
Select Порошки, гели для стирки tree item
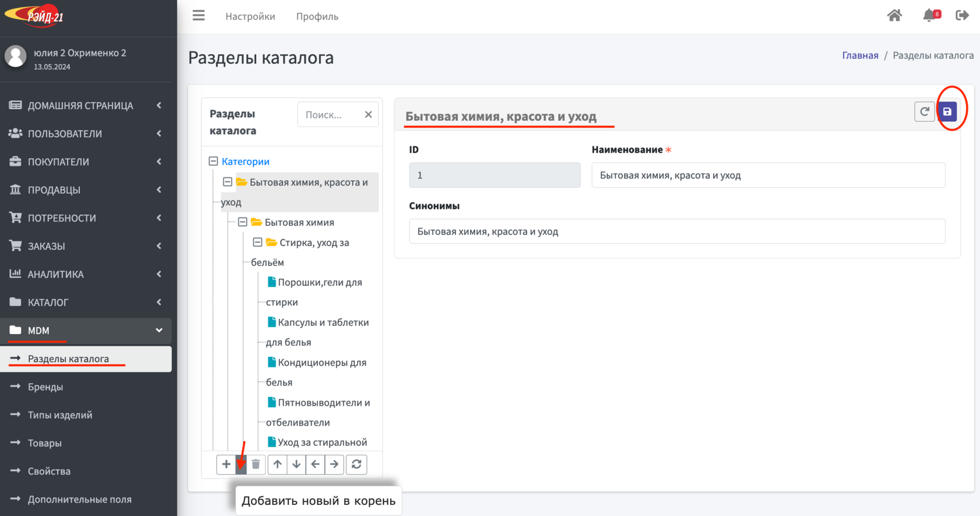coord(314,292)
